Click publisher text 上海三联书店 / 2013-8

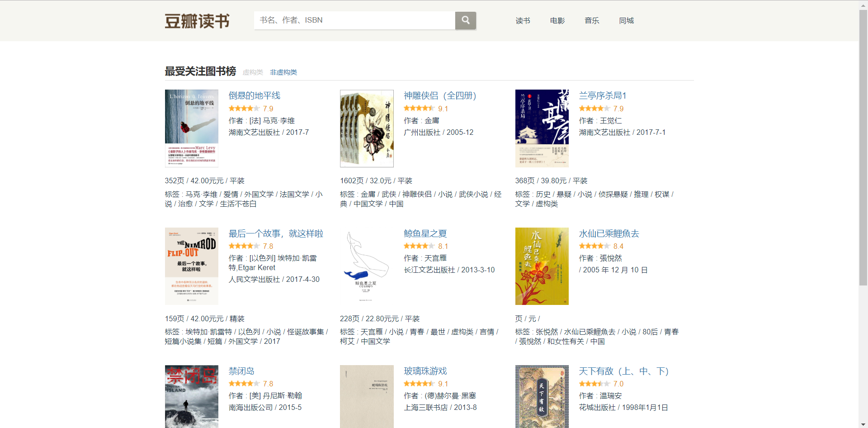pos(440,407)
